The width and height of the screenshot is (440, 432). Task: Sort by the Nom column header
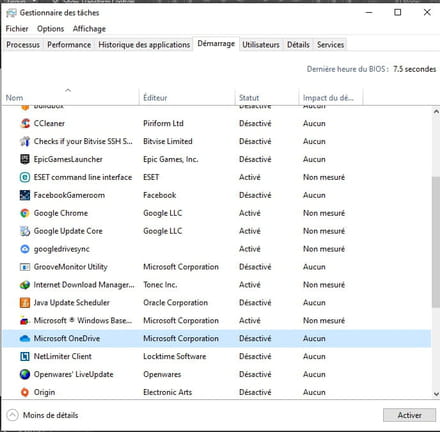coord(70,97)
